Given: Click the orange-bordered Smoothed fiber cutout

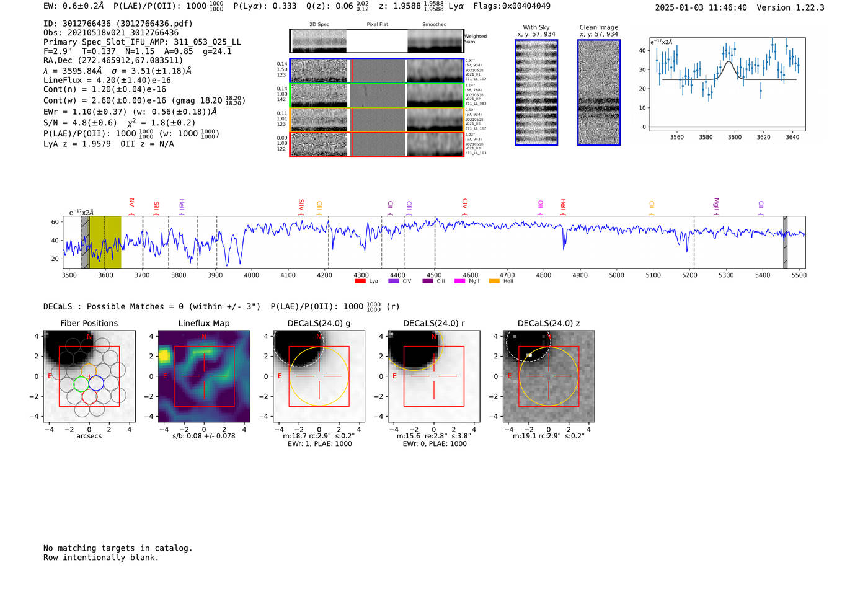Looking at the screenshot, I should [435, 120].
